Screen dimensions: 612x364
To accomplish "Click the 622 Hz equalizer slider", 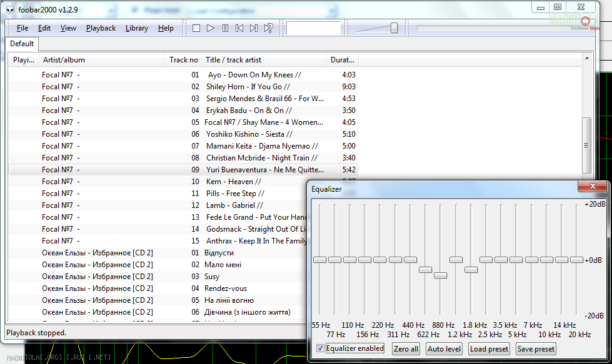I will click(x=426, y=270).
